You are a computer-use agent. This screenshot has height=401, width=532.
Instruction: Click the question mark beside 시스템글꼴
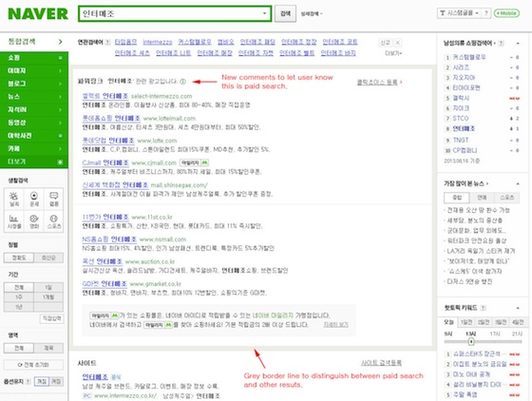point(485,13)
